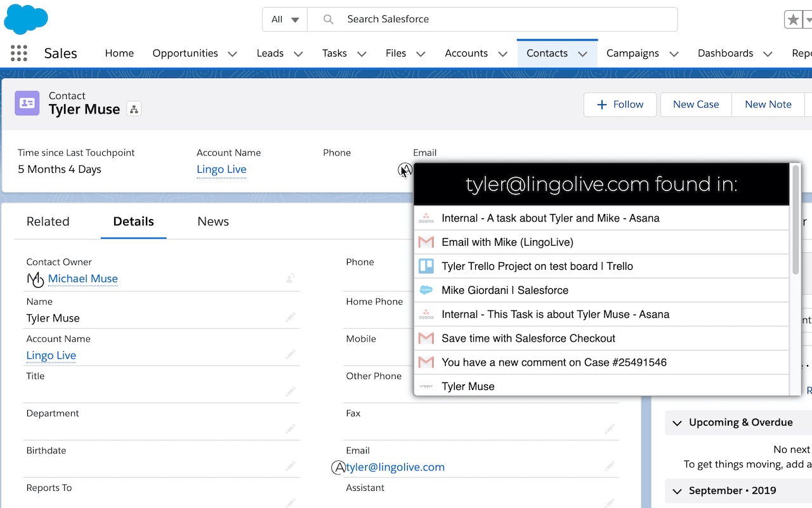Open the favorites list dropdown arrow

tap(808, 20)
